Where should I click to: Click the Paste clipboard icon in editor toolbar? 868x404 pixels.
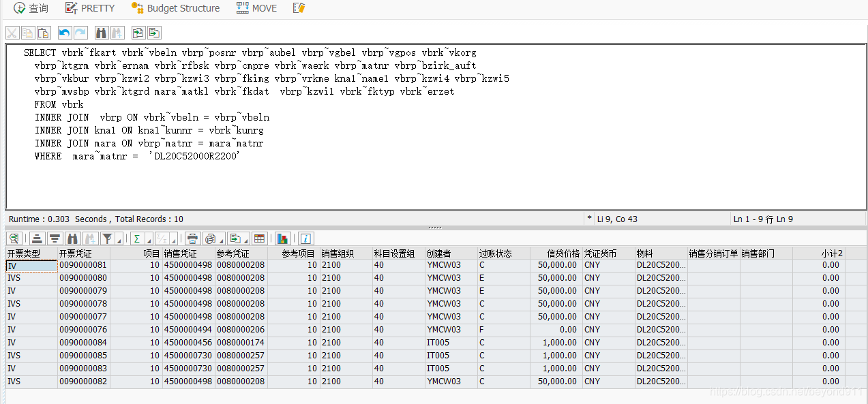point(44,33)
